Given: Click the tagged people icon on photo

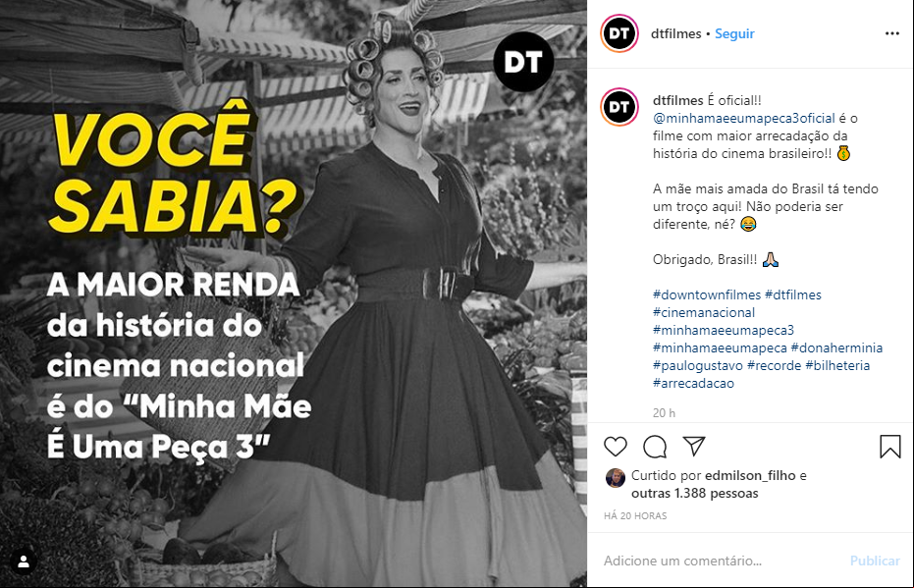Looking at the screenshot, I should tap(24, 561).
